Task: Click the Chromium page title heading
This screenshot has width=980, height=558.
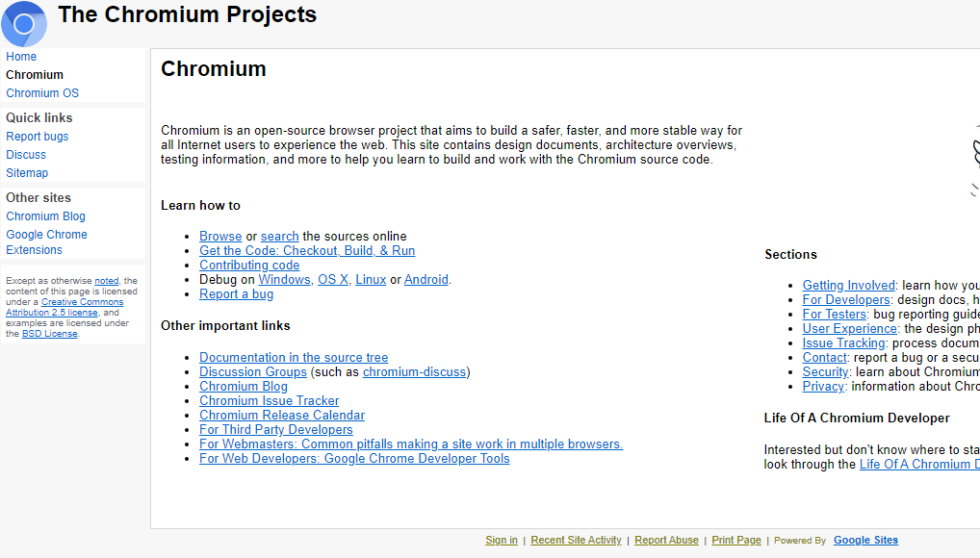Action: [214, 68]
